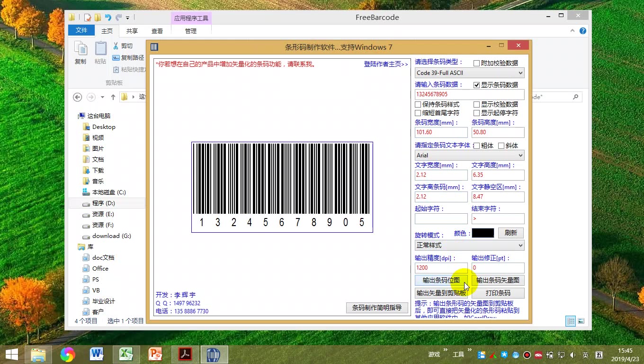Click the barcode data field 13245678905
Viewport: 644px width, 364px height.
469,94
